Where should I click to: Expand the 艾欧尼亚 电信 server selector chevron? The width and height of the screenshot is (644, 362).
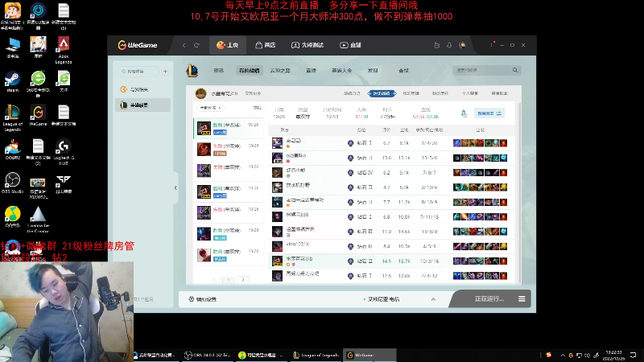433,299
